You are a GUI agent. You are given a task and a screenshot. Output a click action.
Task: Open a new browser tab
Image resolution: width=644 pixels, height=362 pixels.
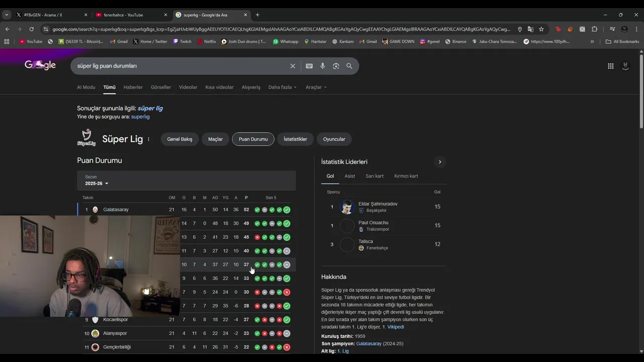pyautogui.click(x=257, y=15)
